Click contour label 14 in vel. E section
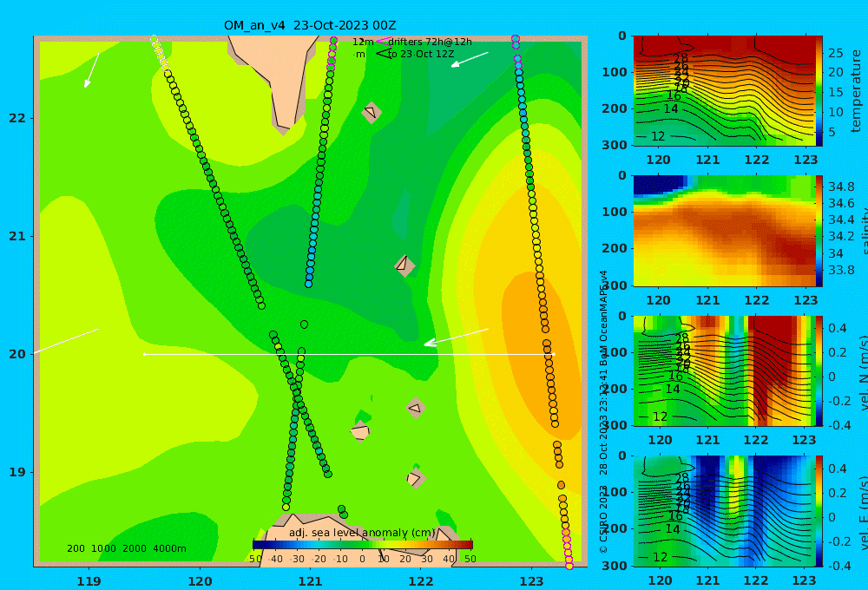 (x=673, y=529)
